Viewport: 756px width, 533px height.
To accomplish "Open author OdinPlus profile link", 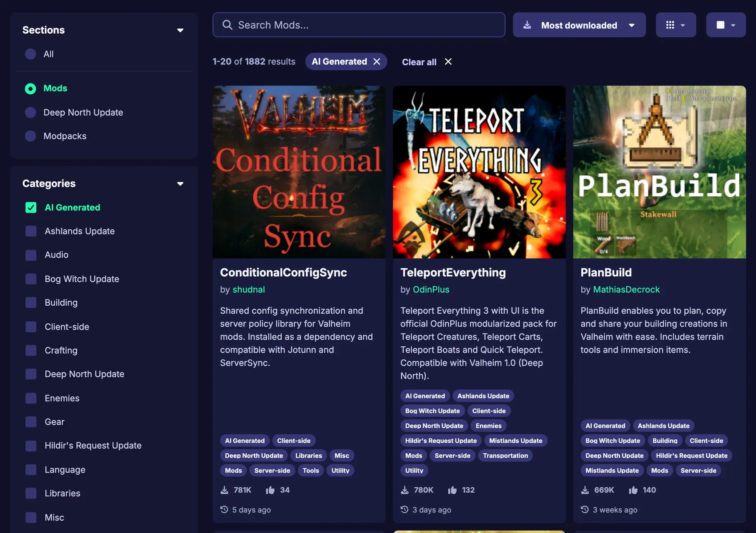I will [x=431, y=290].
